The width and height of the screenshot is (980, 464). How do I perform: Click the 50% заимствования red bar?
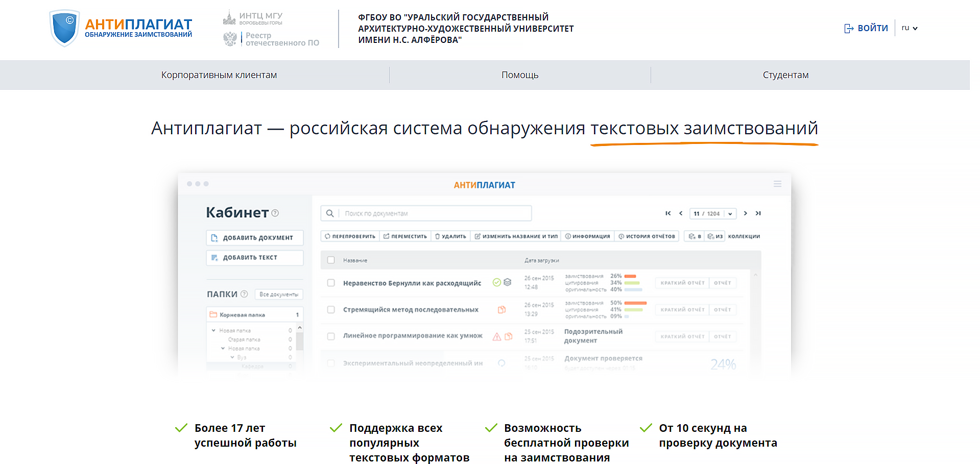coord(636,303)
